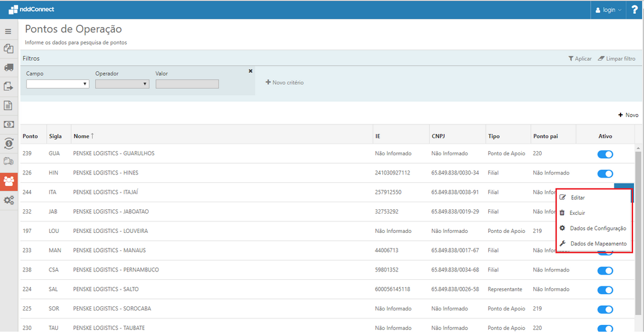This screenshot has width=644, height=334.
Task: Open the Operador dropdown
Action: (122, 84)
